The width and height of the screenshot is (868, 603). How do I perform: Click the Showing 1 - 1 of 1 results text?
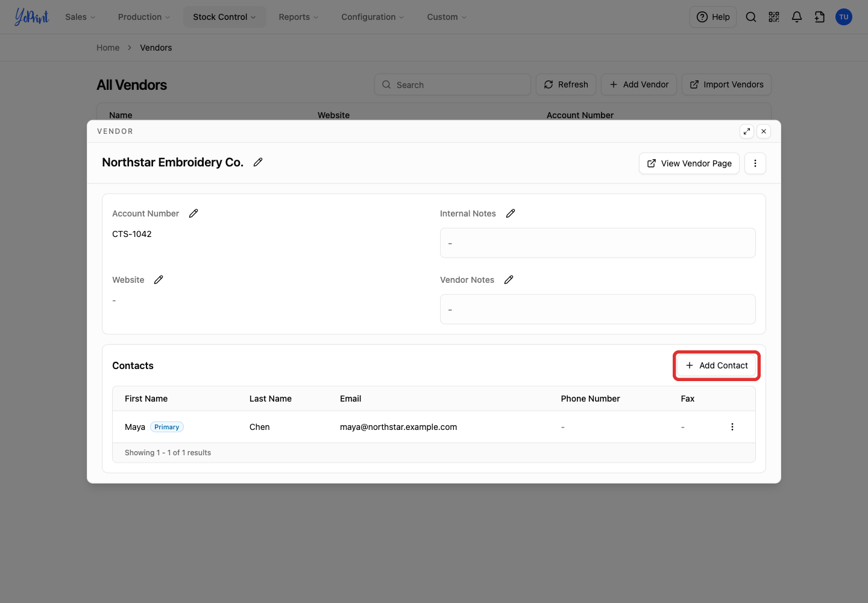168,453
